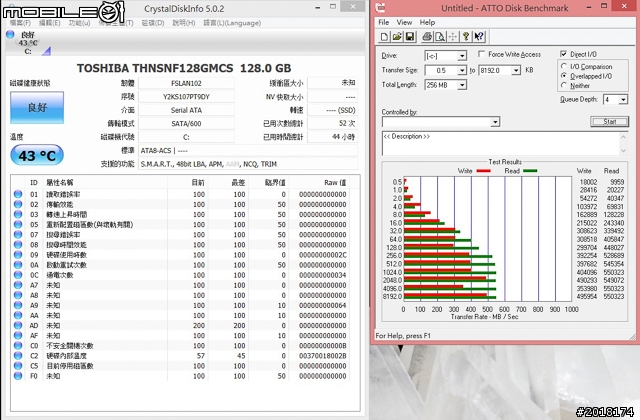This screenshot has width=640, height=420.
Task: Click the four-arrow move icon in ATTO toolbar
Action: pos(453,37)
